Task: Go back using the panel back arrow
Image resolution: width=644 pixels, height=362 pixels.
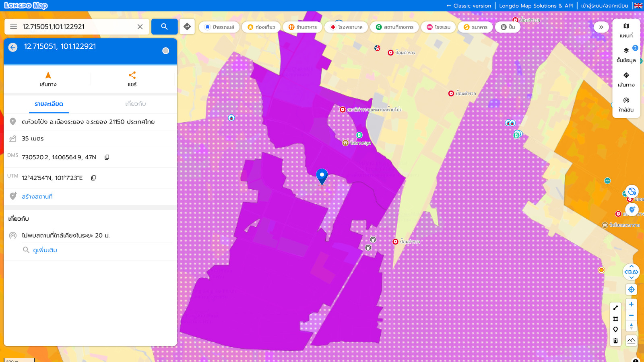Action: coord(13,47)
